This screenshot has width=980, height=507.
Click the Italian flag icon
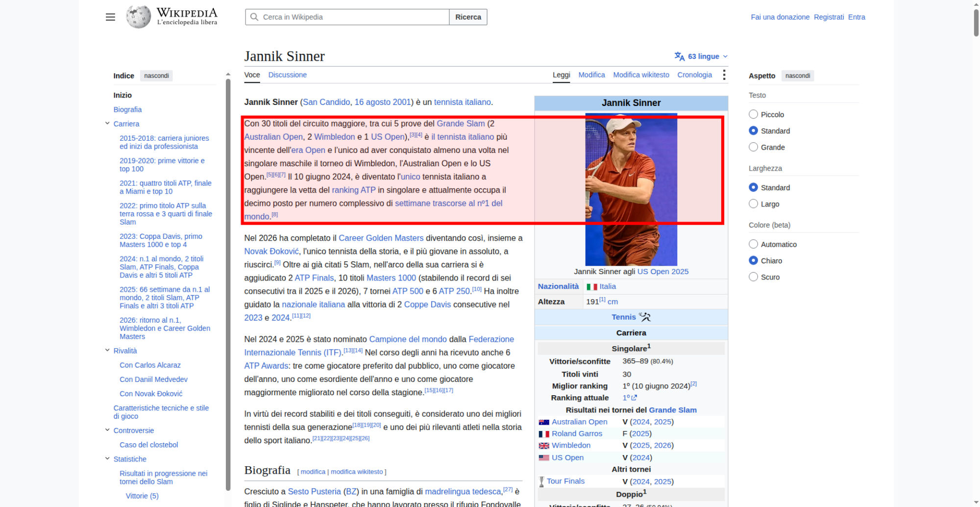592,287
